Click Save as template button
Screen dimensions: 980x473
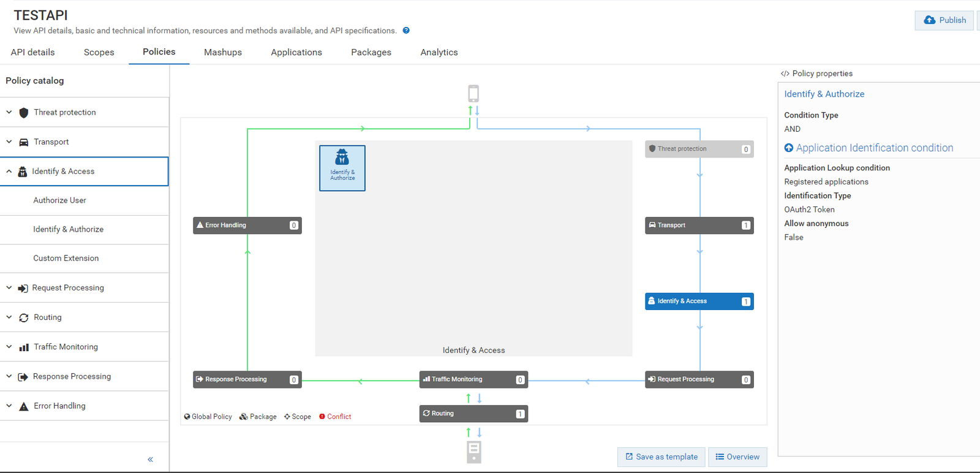click(661, 457)
